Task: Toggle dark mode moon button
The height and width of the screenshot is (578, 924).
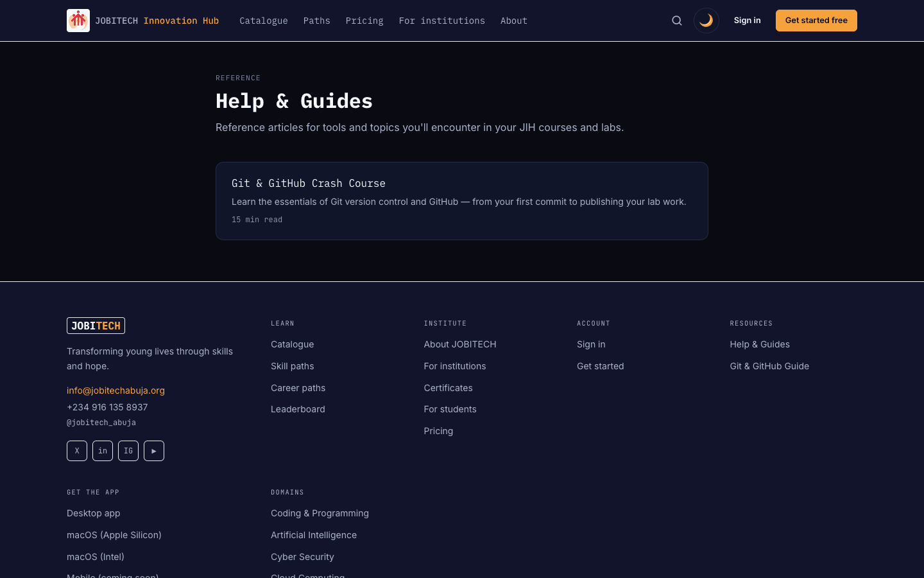Action: tap(706, 21)
